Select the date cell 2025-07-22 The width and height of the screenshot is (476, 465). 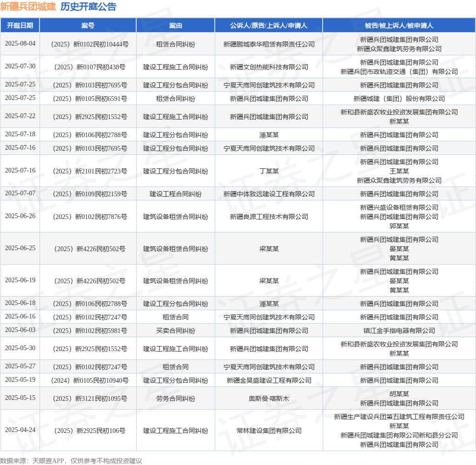click(20, 116)
